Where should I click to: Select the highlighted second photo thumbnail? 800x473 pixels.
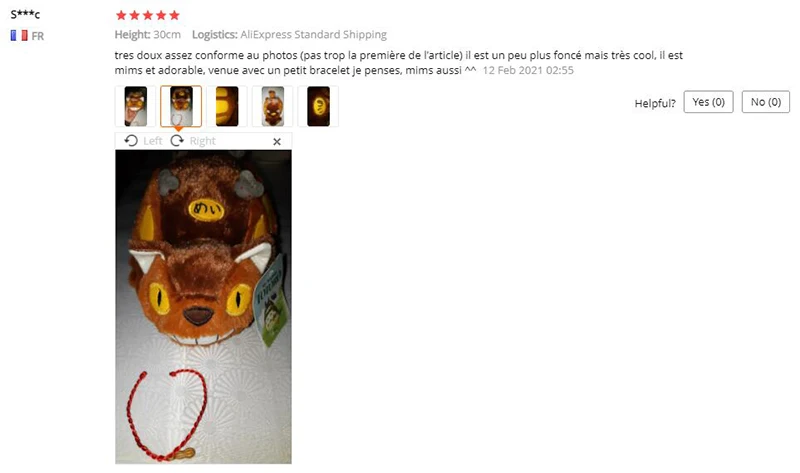click(x=181, y=106)
